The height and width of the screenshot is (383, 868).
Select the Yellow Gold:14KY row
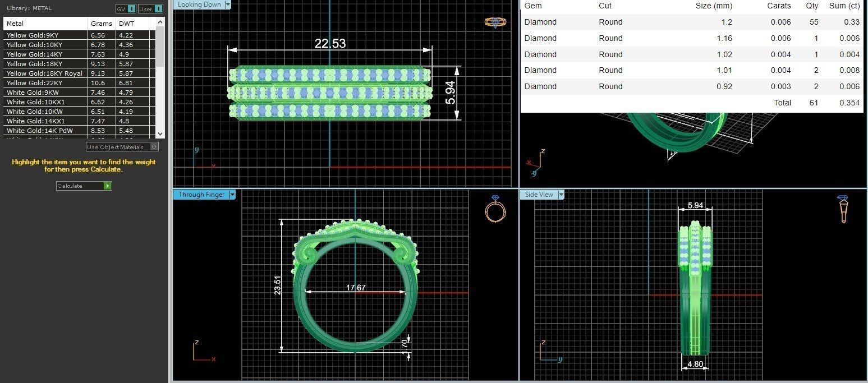79,54
